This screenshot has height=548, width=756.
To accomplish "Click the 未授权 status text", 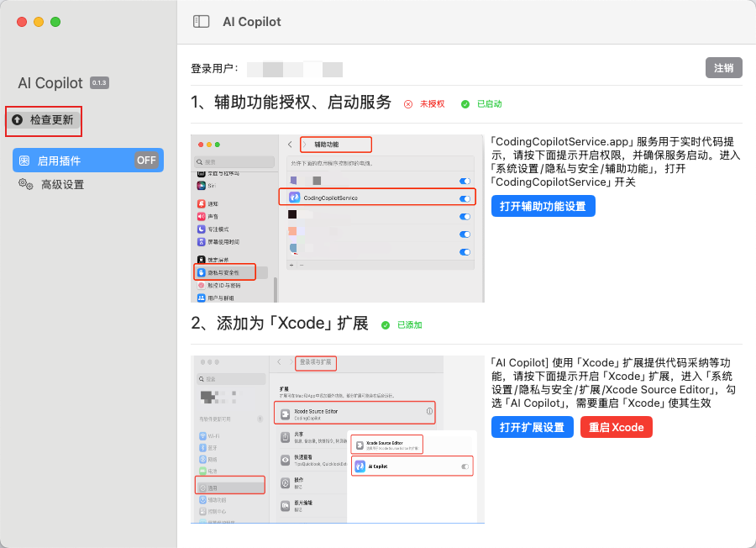I will tap(432, 104).
